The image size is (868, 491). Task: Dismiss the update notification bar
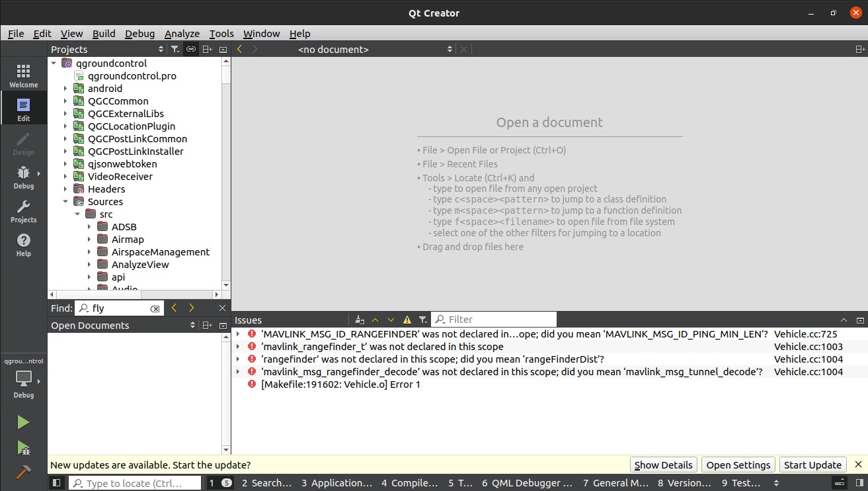click(858, 465)
